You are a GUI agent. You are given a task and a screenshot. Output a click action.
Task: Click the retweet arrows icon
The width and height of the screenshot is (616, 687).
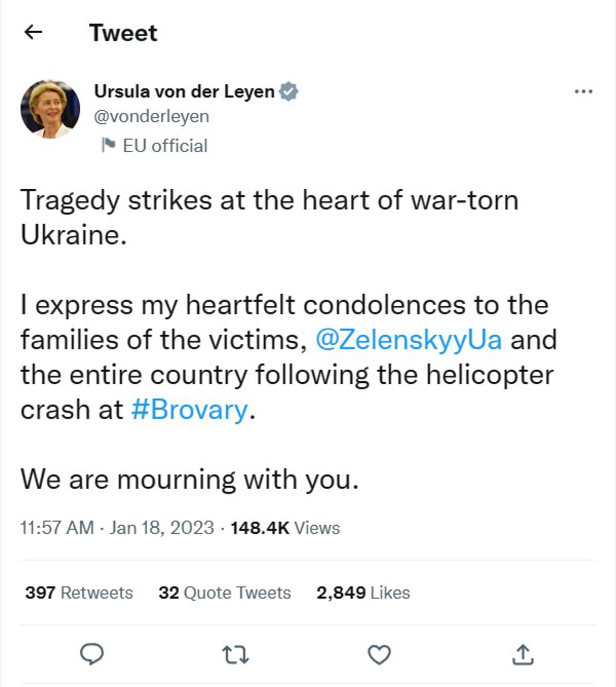pyautogui.click(x=235, y=655)
